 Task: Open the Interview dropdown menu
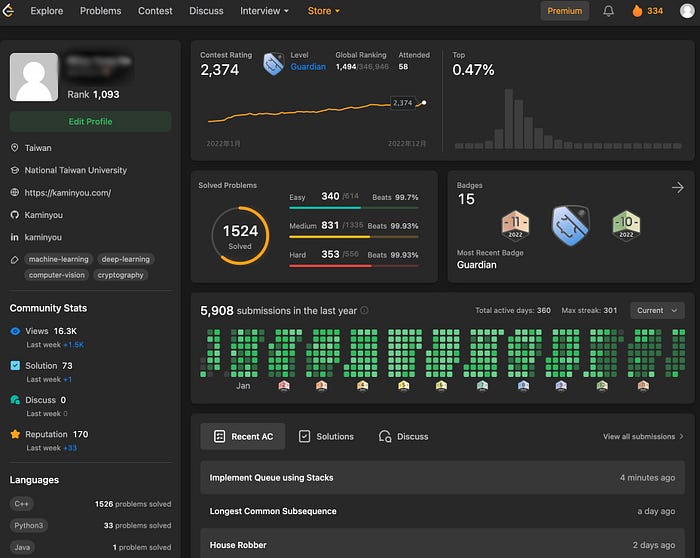coord(264,11)
